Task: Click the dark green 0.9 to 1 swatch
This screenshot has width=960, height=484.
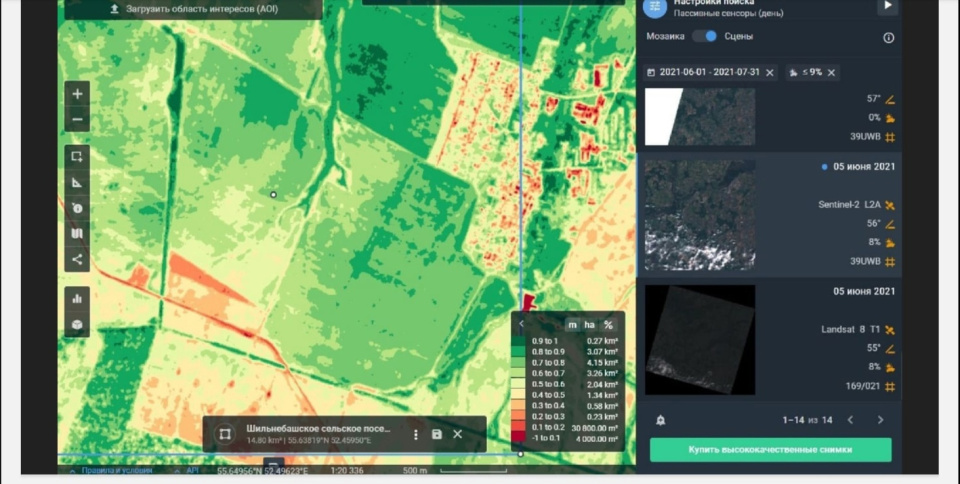Action: coord(519,341)
